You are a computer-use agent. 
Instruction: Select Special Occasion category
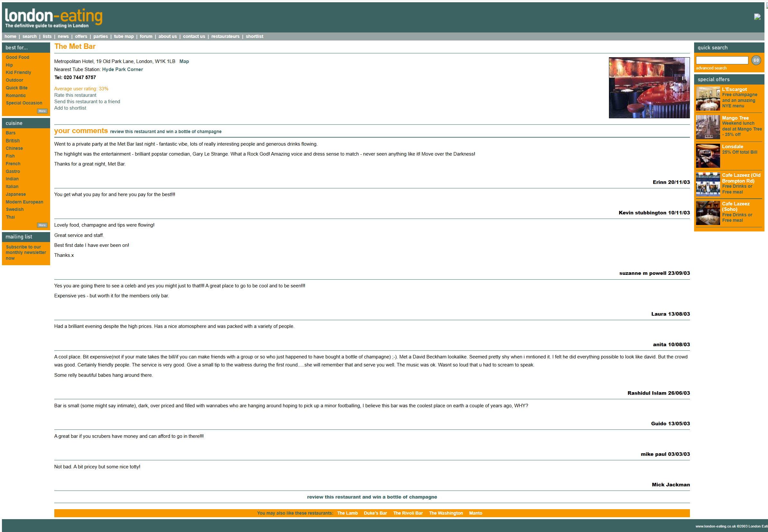[x=24, y=103]
